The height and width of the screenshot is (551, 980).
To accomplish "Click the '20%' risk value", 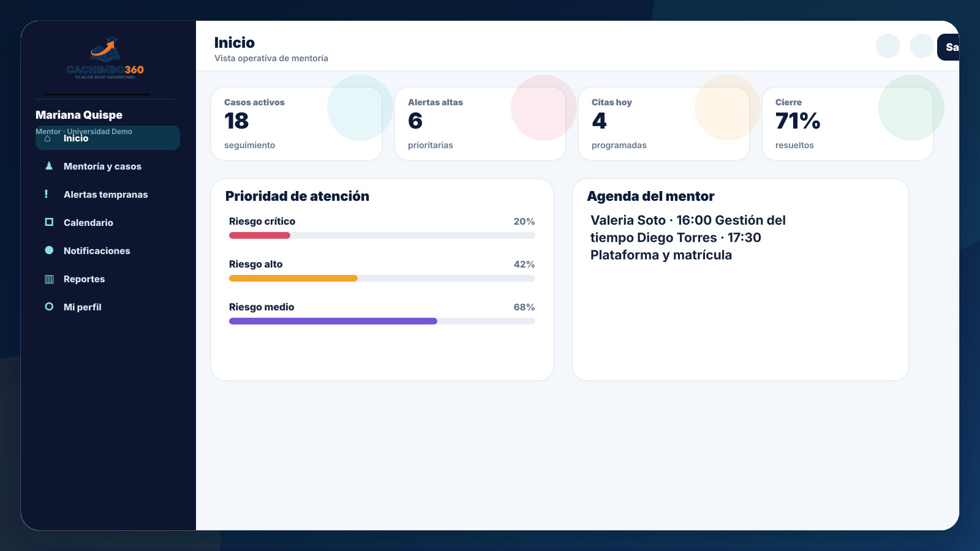I will pos(524,222).
